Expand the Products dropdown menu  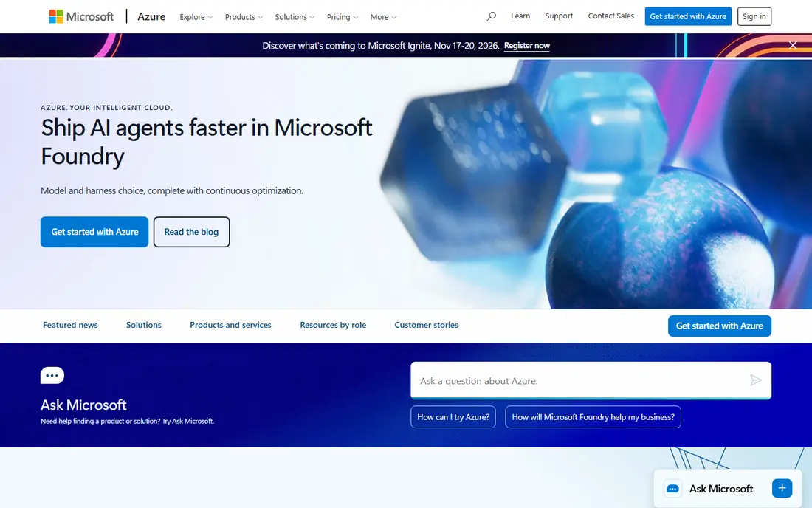[x=244, y=17]
